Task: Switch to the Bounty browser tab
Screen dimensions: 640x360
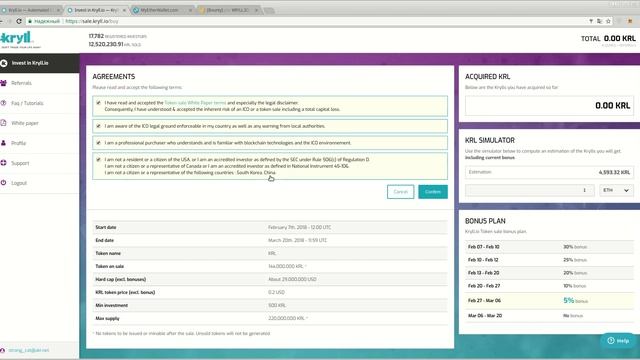Action: point(229,10)
